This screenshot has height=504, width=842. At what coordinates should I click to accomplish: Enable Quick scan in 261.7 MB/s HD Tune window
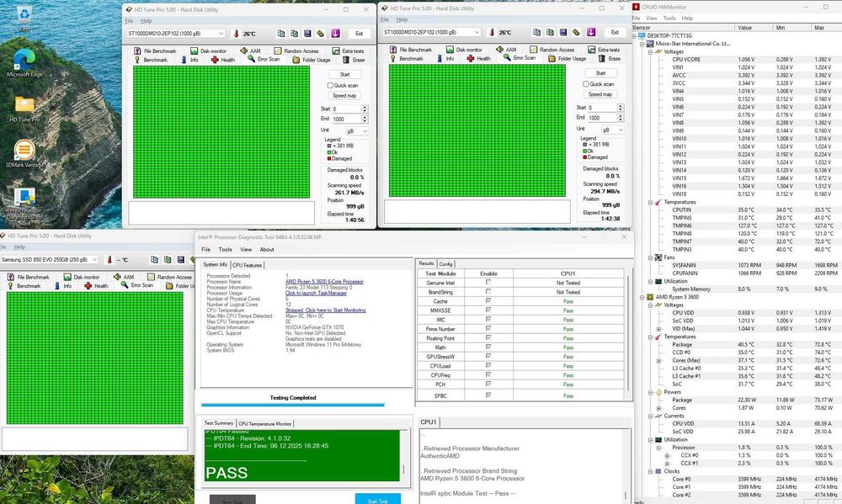point(330,85)
